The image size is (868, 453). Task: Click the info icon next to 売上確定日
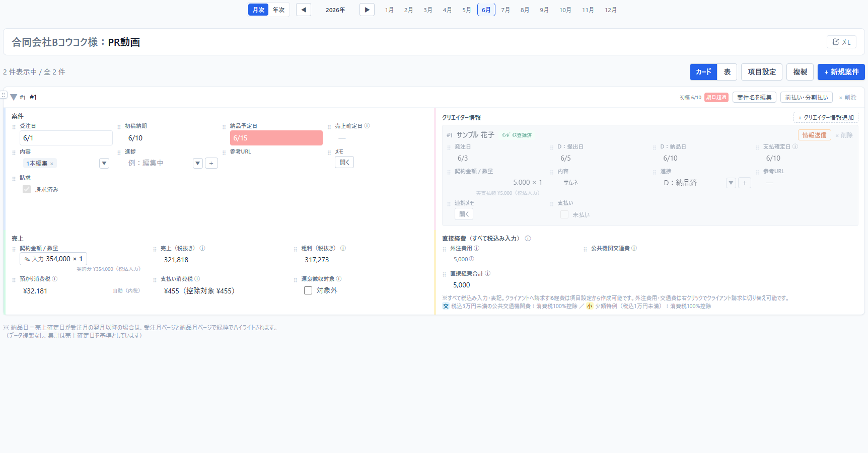pos(367,126)
